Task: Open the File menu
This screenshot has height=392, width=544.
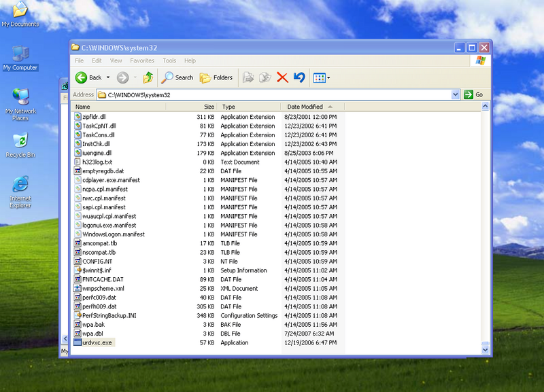Action: click(79, 60)
